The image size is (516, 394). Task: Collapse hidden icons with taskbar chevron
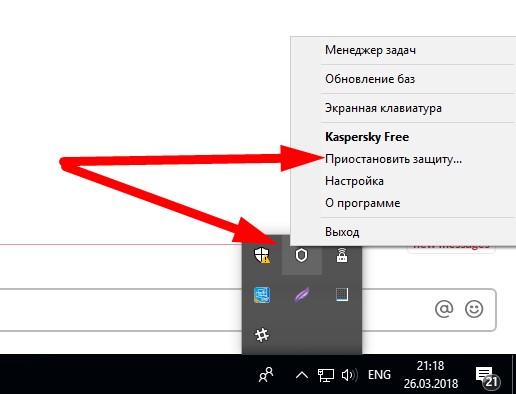302,375
